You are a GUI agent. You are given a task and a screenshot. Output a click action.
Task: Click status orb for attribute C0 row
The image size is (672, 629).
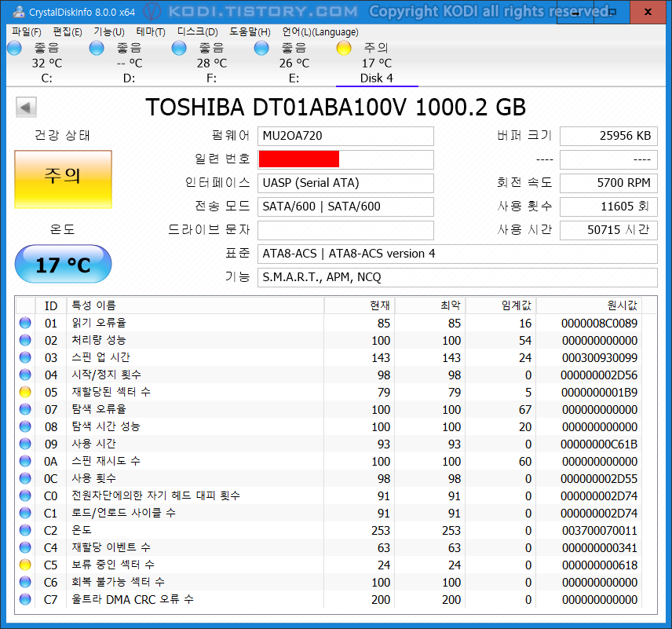[x=25, y=496]
